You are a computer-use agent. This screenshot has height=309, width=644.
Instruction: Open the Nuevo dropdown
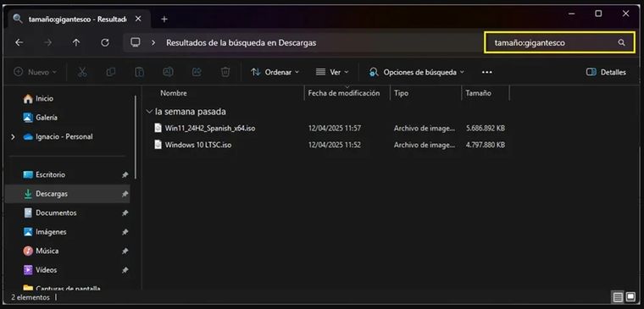click(36, 72)
